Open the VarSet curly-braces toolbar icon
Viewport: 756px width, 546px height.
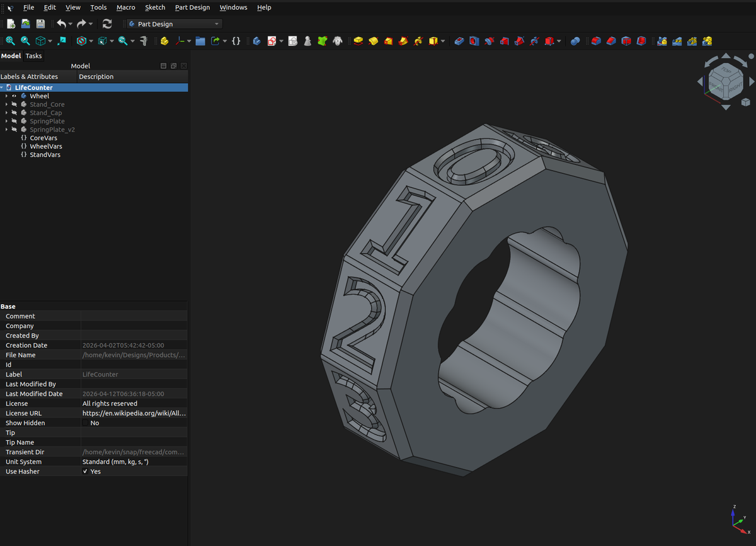click(x=236, y=41)
